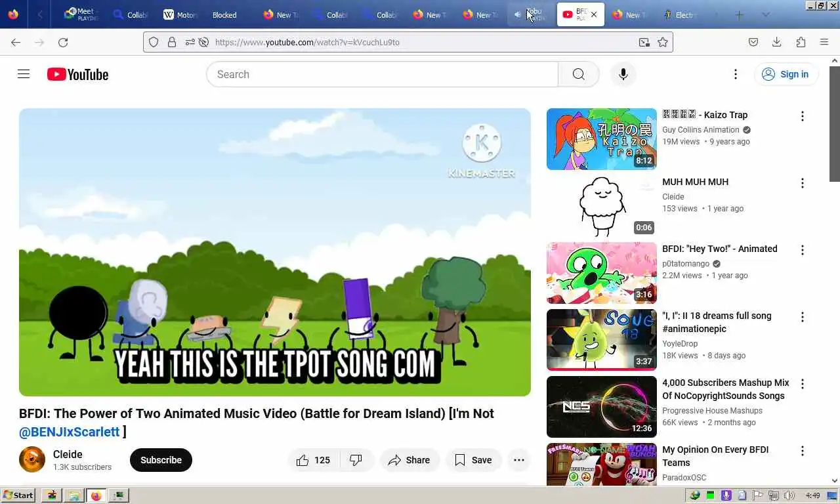Switch to the Wikipedia Motor tab
The height and width of the screenshot is (504, 840).
179,14
